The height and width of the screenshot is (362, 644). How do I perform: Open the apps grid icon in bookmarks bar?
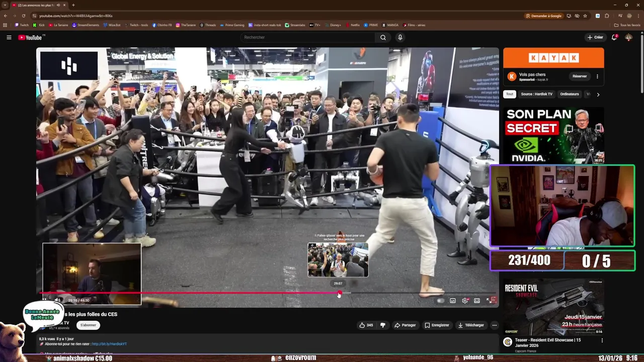point(5,25)
